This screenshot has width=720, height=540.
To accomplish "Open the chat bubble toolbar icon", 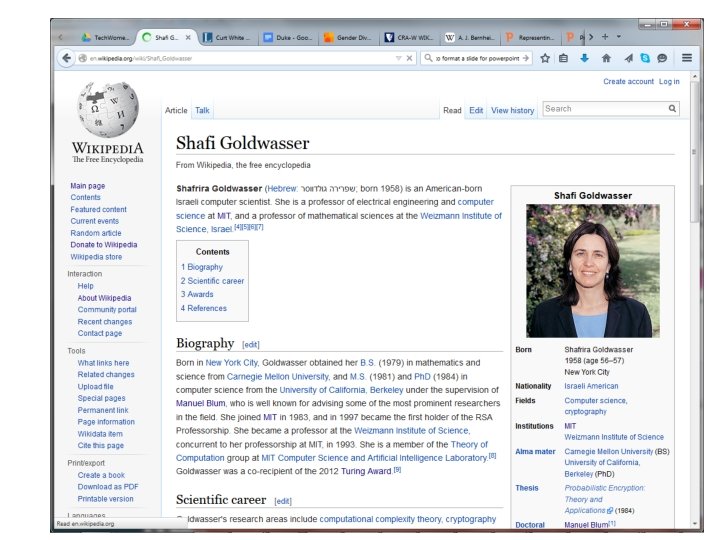I will [662, 58].
